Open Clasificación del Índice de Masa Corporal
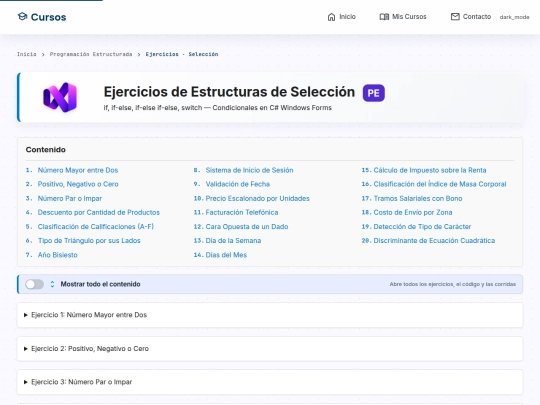540x405 pixels. 440,184
